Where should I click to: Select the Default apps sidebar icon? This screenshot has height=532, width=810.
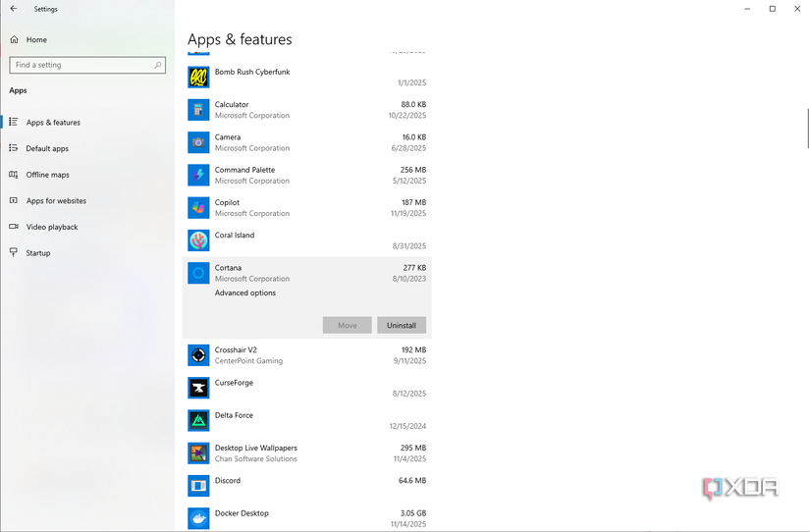tap(14, 148)
